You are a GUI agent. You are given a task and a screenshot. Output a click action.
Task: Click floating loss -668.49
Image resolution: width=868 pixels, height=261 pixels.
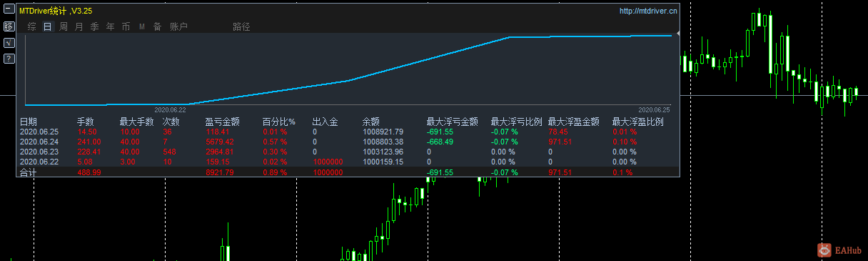[x=440, y=142]
